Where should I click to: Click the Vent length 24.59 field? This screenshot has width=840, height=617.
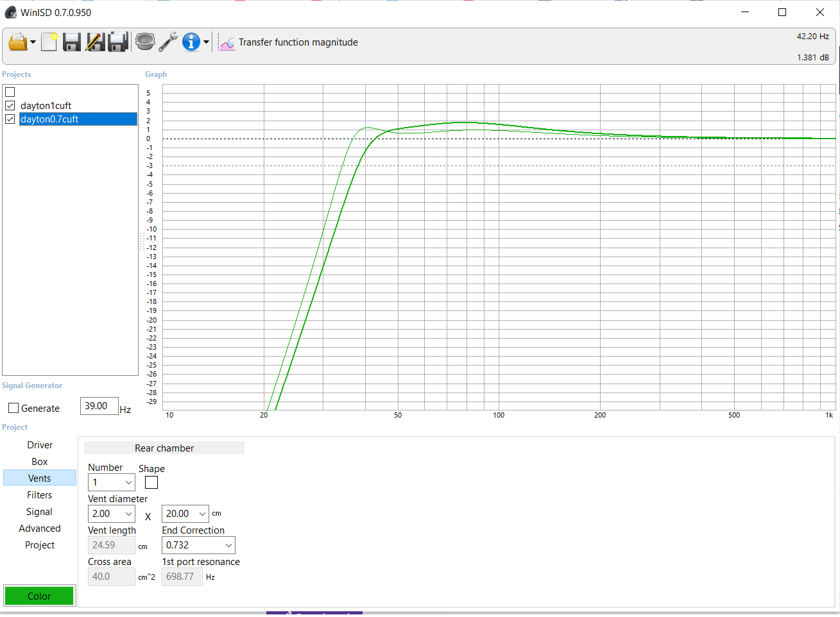[111, 545]
